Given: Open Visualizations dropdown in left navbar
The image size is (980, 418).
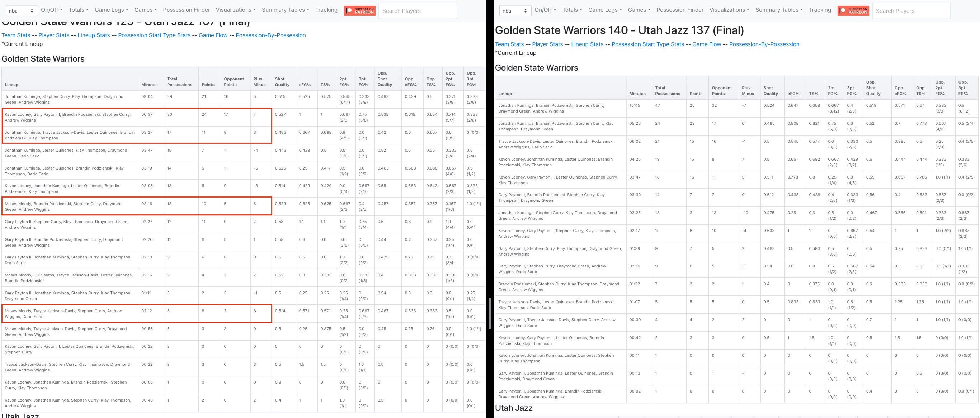Looking at the screenshot, I should [x=235, y=10].
